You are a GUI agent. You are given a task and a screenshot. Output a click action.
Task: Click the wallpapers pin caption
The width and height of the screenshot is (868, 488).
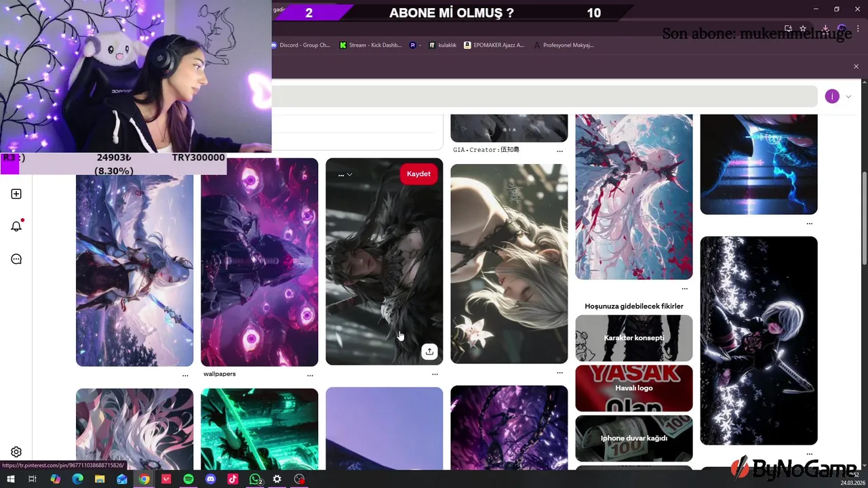point(220,373)
